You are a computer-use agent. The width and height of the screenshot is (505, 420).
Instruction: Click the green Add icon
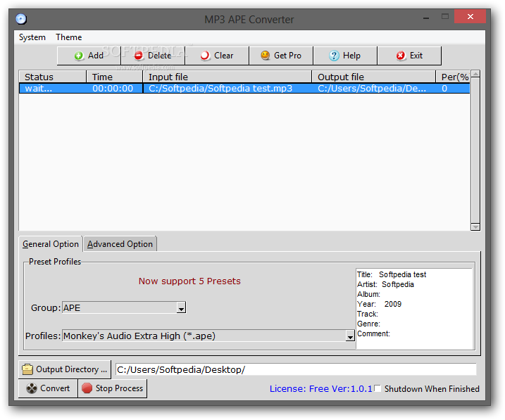coord(79,56)
